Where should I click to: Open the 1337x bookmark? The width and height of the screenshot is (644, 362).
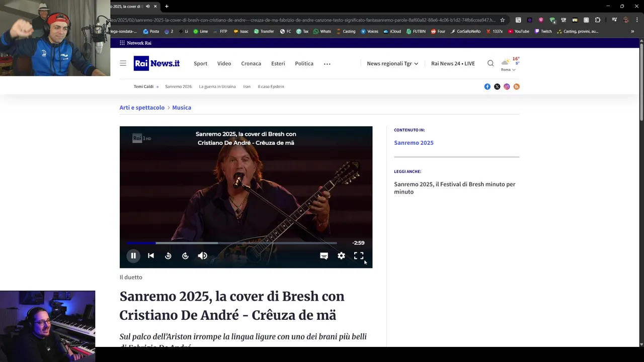pos(494,31)
